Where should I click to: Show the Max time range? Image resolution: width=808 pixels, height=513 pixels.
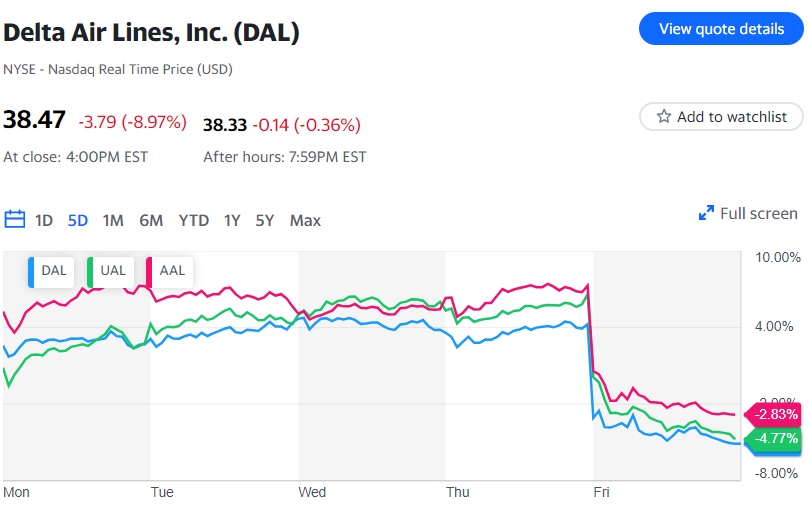tap(305, 220)
